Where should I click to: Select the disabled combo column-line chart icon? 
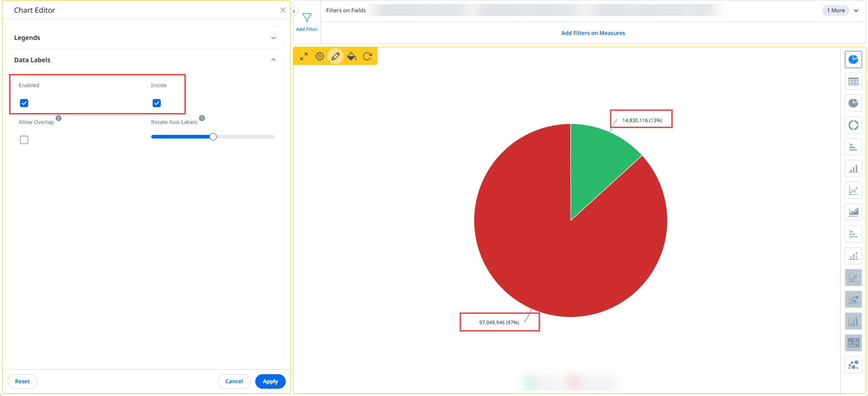click(853, 321)
